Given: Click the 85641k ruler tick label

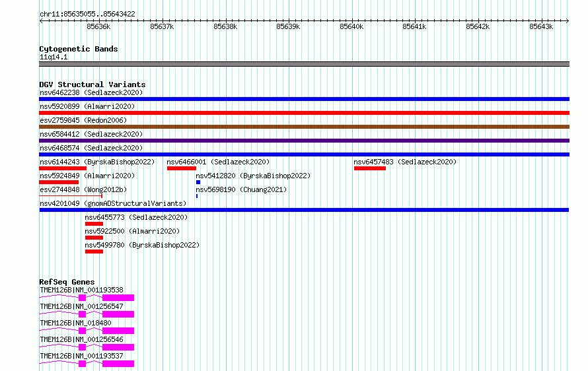Looking at the screenshot, I should 414,26.
